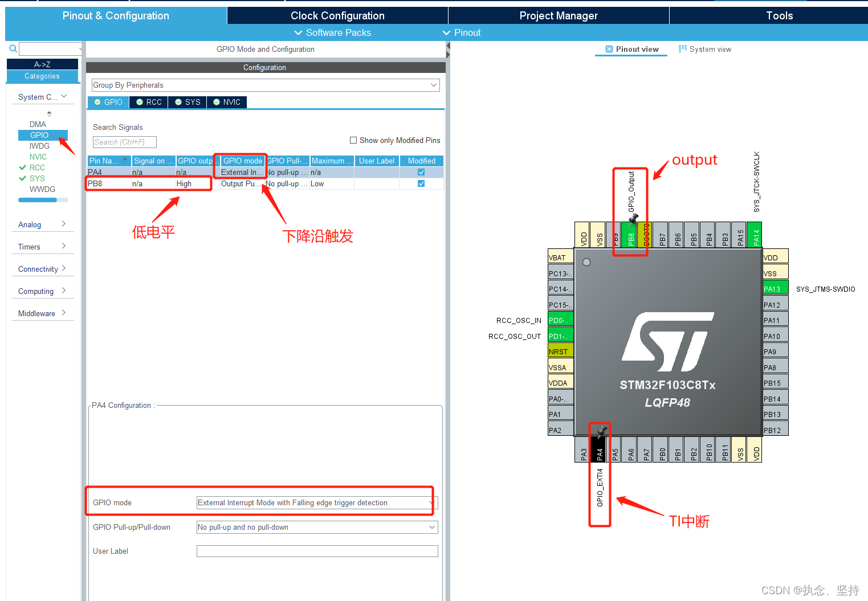This screenshot has height=601, width=868.
Task: Select the VBAT pin on the chip
Action: (560, 256)
